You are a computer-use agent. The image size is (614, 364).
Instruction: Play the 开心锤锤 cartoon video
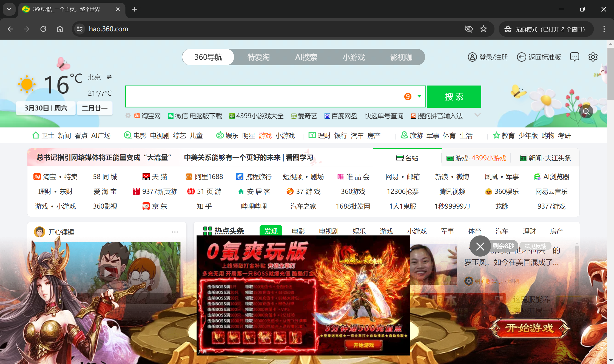click(108, 273)
